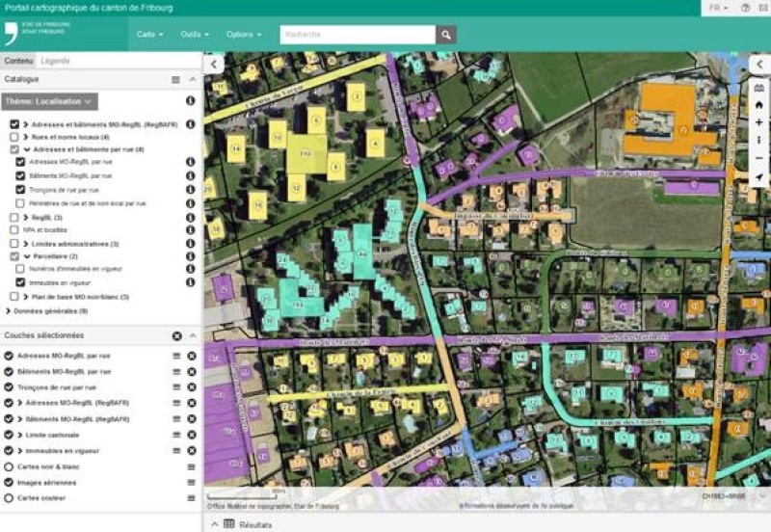Zoom out on the map
Screen dimensions: 771x532
point(759,158)
